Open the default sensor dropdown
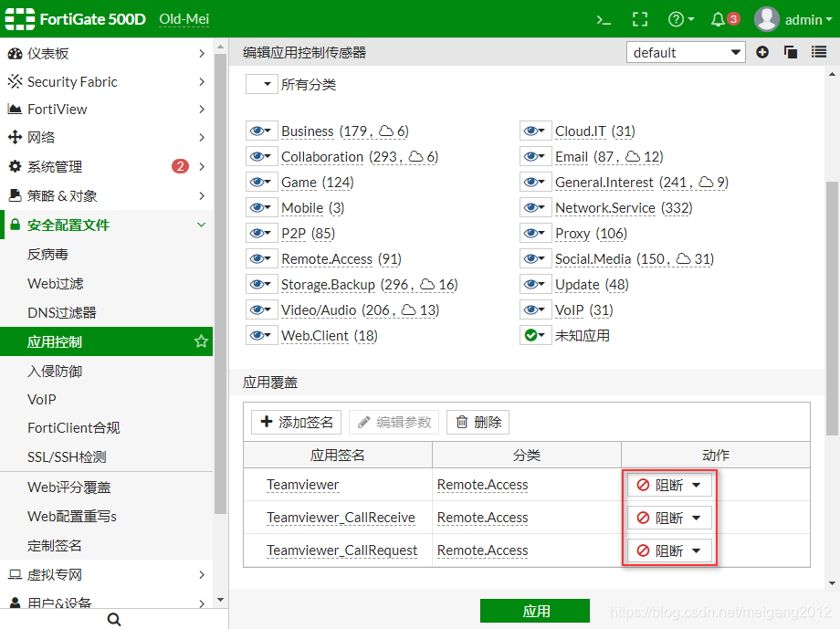 coord(686,53)
